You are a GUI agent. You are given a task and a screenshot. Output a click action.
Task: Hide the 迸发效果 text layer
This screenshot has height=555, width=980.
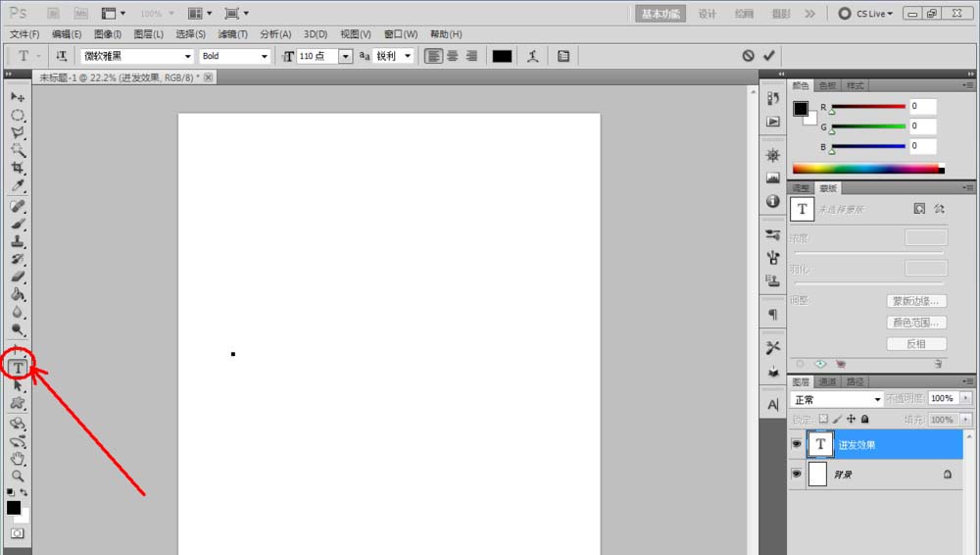pos(796,443)
